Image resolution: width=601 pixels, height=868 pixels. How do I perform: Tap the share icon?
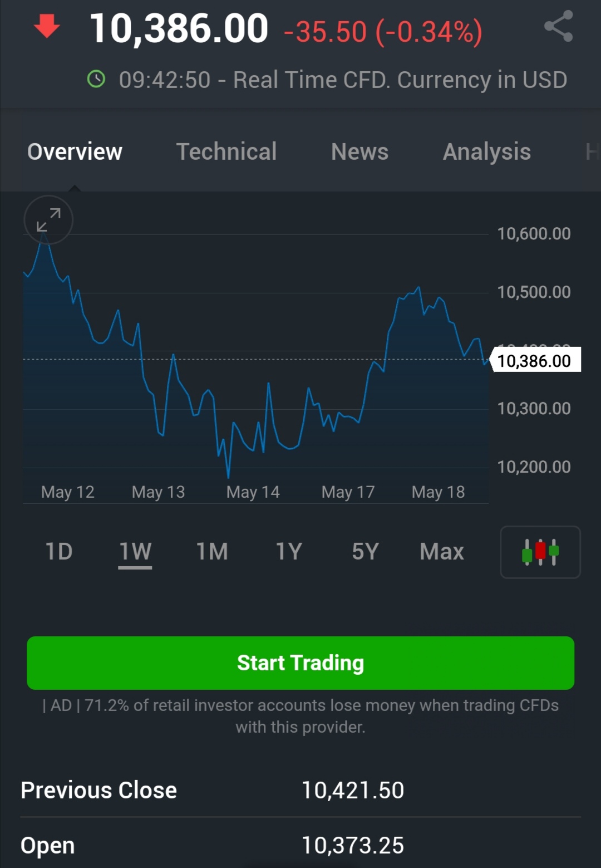[558, 26]
